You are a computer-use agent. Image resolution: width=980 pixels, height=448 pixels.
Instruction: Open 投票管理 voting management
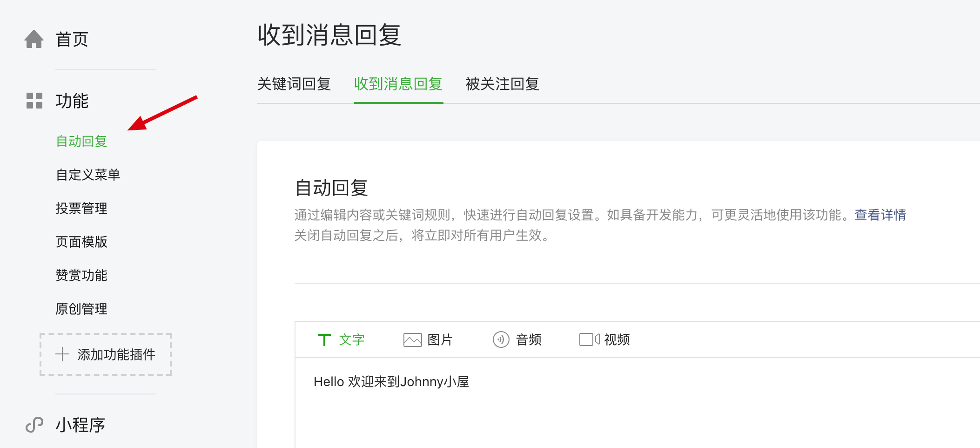[81, 209]
